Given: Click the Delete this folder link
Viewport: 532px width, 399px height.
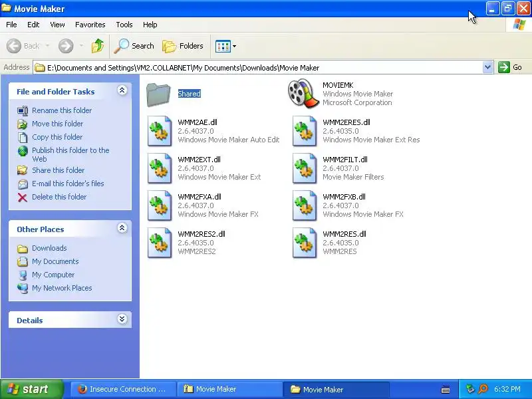Looking at the screenshot, I should click(59, 196).
